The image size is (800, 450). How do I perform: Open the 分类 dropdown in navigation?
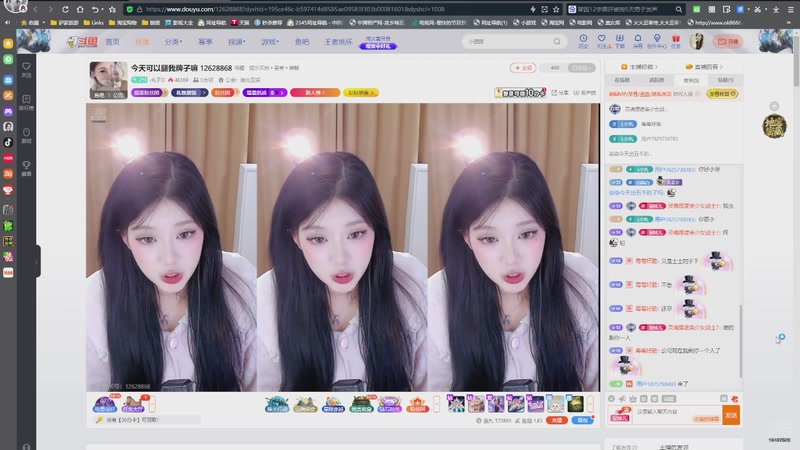coord(173,42)
